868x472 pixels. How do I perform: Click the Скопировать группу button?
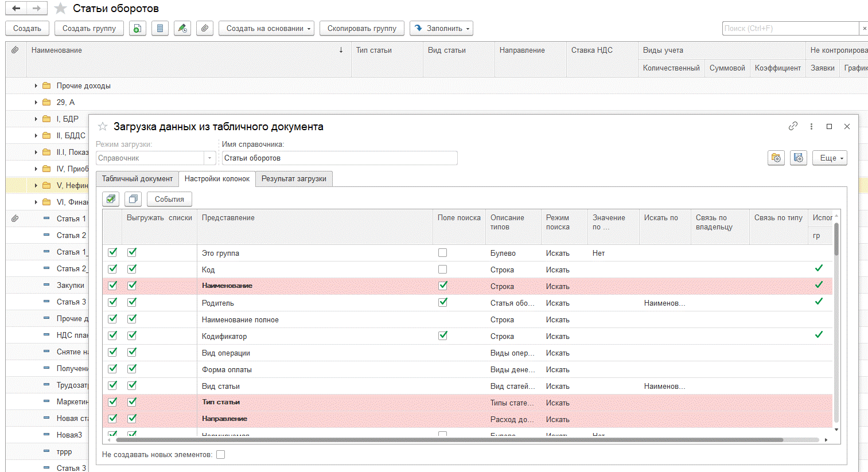click(x=361, y=28)
